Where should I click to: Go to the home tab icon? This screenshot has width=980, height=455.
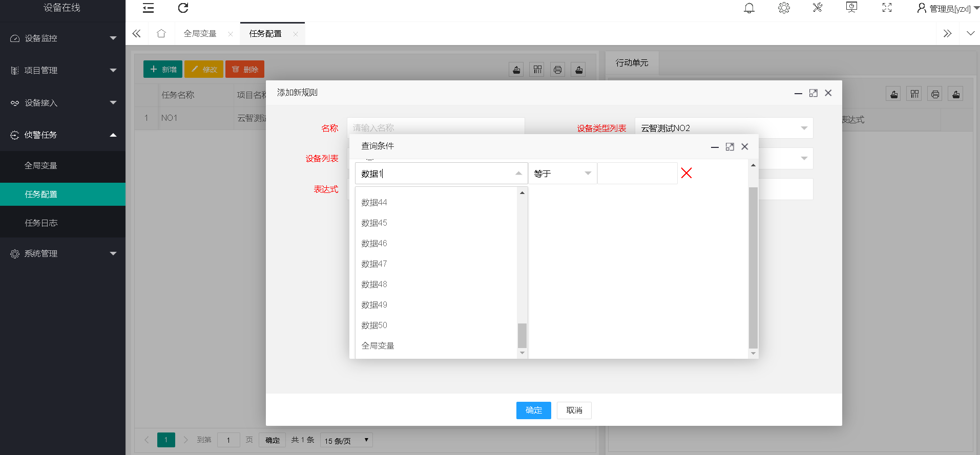(x=161, y=33)
